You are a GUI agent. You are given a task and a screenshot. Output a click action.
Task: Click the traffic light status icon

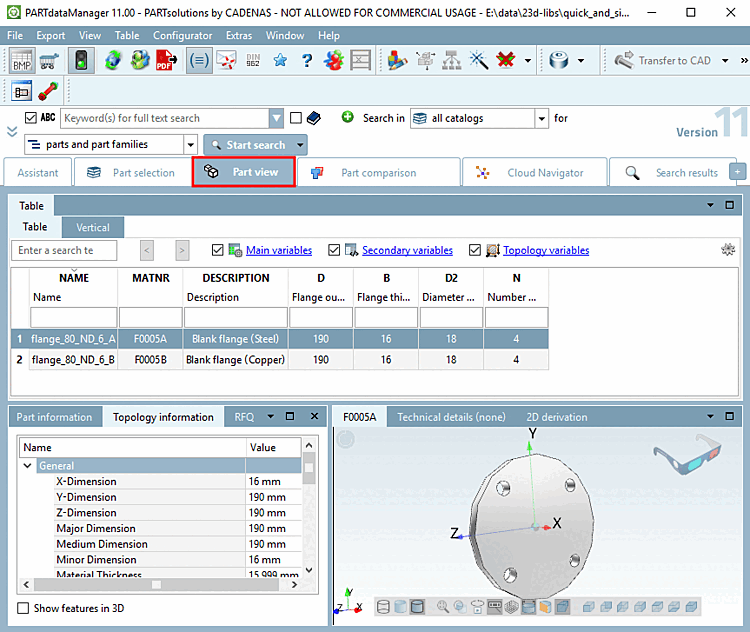[x=82, y=61]
